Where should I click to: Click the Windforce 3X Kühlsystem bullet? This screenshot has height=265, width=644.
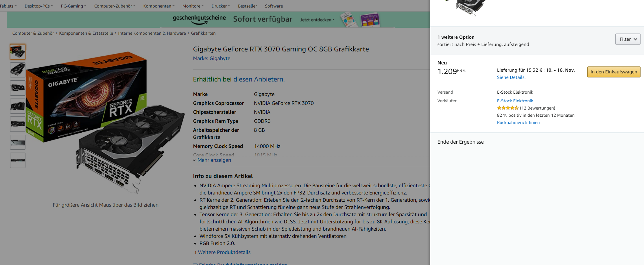[x=273, y=236]
